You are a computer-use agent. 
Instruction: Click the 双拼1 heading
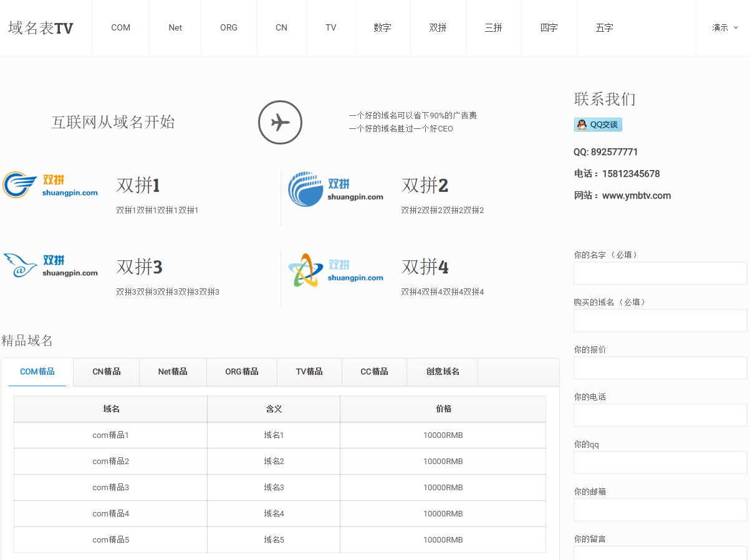138,186
